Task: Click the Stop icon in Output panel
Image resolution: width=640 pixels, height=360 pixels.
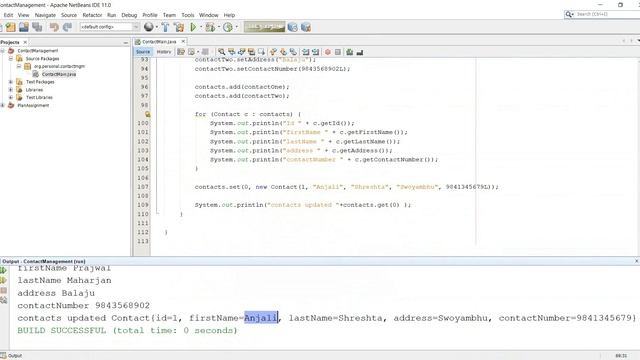Action: (x=4, y=290)
